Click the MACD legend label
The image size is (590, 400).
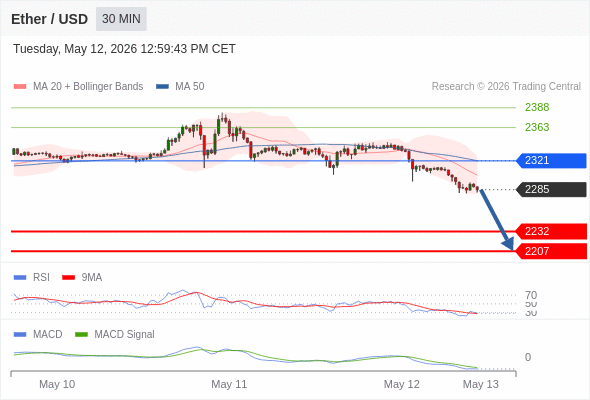pyautogui.click(x=48, y=335)
